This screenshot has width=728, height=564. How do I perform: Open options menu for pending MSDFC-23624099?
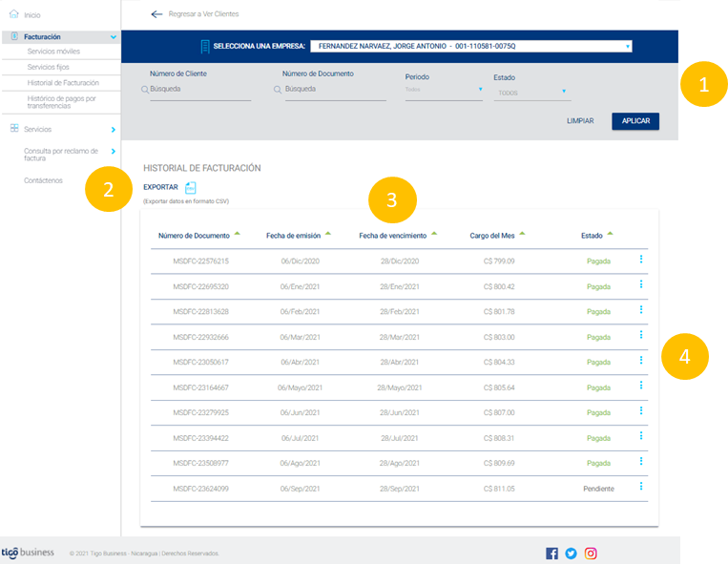point(641,486)
